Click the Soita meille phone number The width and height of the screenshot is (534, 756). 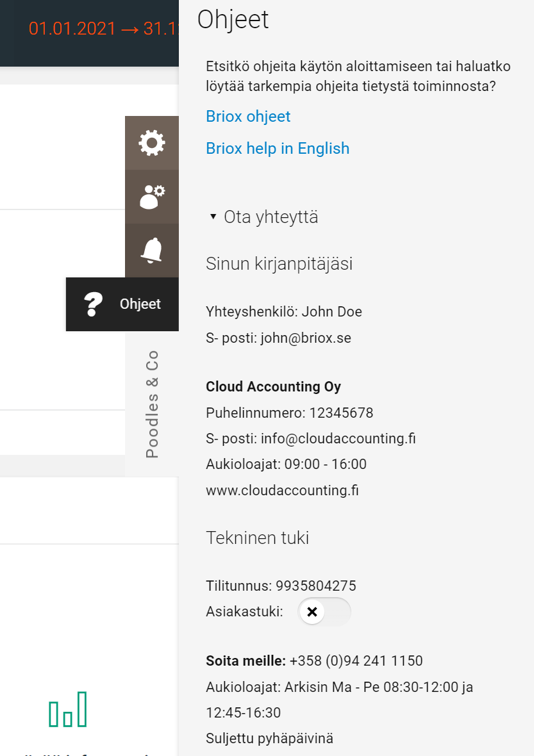pyautogui.click(x=356, y=661)
